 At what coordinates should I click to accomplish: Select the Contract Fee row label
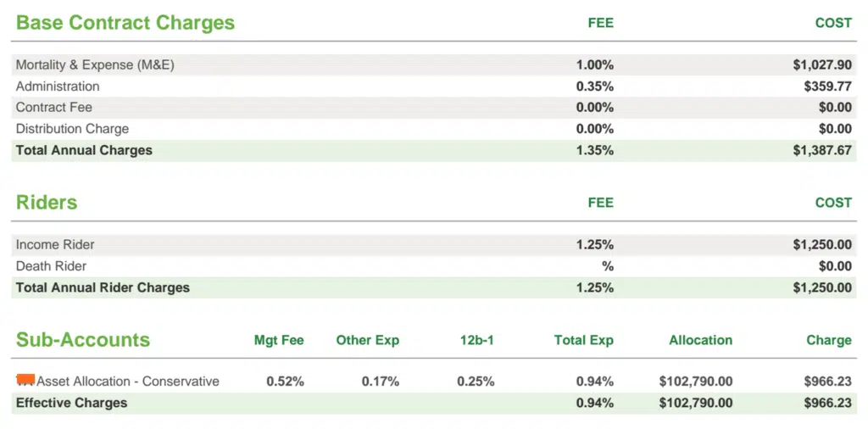(x=54, y=108)
